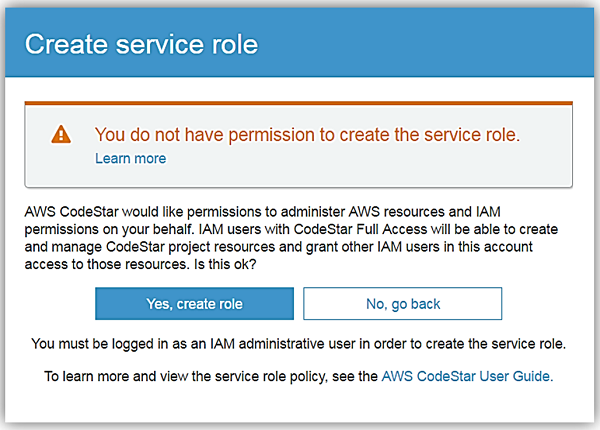Choose the No, go back button

coord(402,303)
